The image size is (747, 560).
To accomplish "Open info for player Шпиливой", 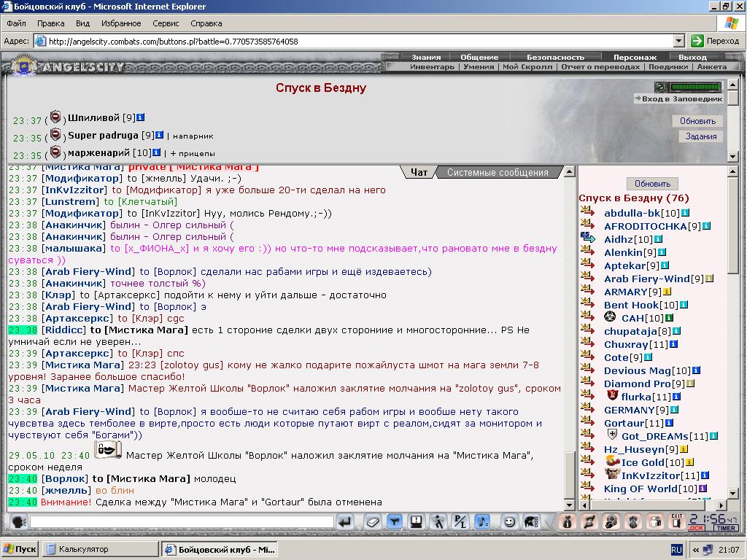I will tap(141, 117).
